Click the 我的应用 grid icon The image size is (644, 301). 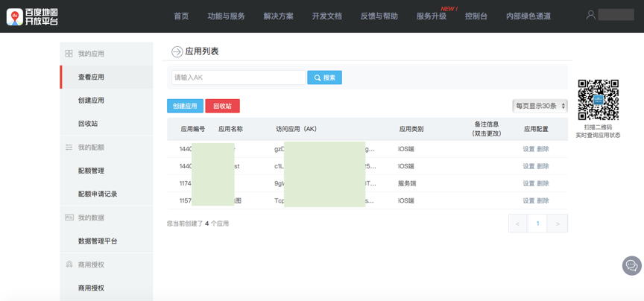pyautogui.click(x=69, y=54)
